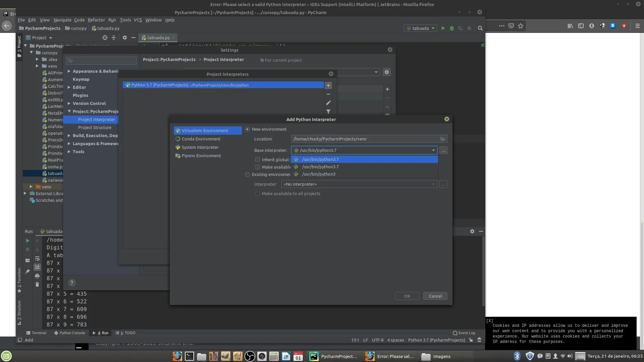Viewport: 644px width, 362px height.
Task: Switch to the Python Console tab
Action: (x=69, y=333)
